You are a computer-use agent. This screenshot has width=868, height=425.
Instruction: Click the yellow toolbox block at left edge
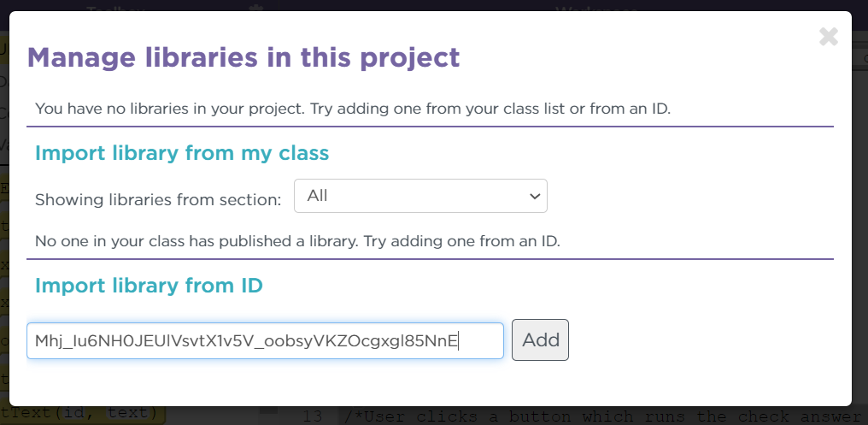[x=4, y=188]
